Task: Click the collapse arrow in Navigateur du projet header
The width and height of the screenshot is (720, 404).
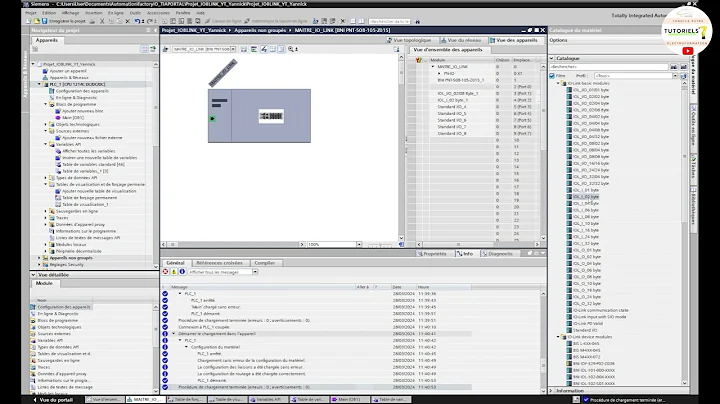Action: click(x=155, y=30)
